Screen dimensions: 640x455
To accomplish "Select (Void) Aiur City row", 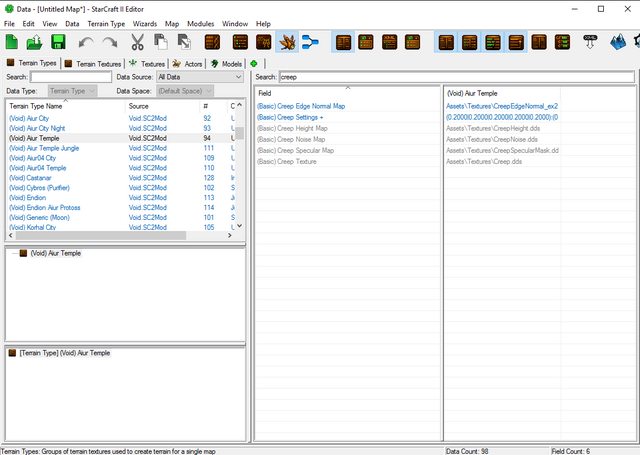I will (x=121, y=118).
